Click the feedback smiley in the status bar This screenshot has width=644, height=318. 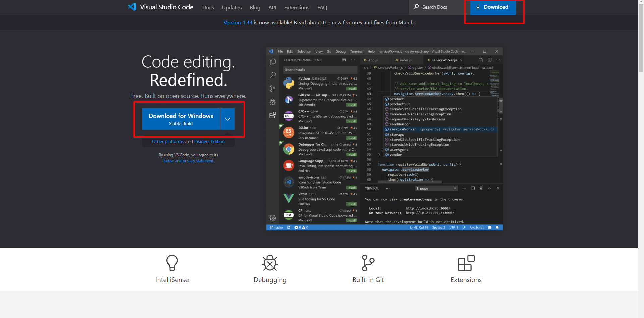pos(489,227)
